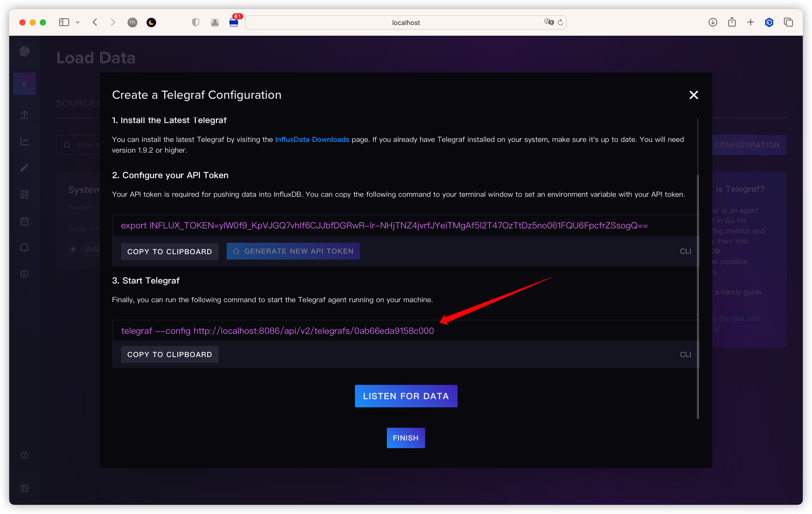Image resolution: width=812 pixels, height=514 pixels.
Task: Switch to CLI view in the token section
Action: pyautogui.click(x=685, y=251)
